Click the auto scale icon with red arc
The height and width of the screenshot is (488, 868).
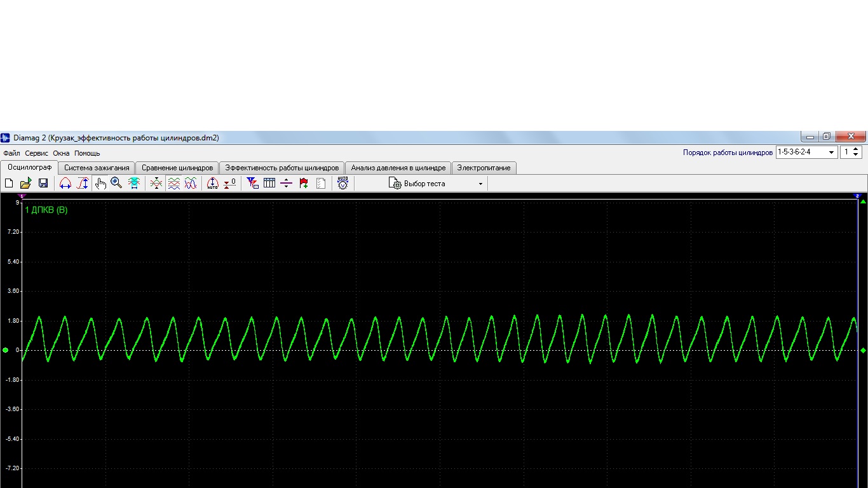pos(213,184)
